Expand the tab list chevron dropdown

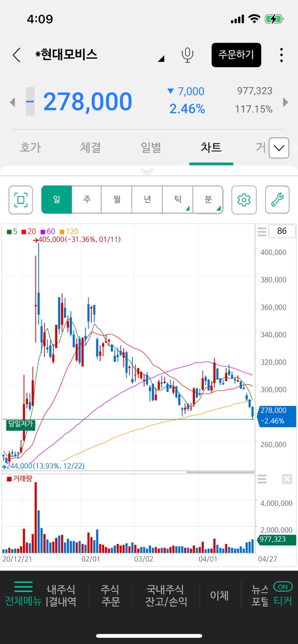click(x=279, y=148)
